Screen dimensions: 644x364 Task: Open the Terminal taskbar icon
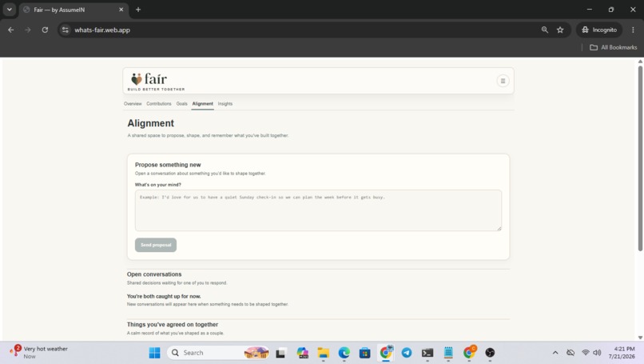coord(427,353)
